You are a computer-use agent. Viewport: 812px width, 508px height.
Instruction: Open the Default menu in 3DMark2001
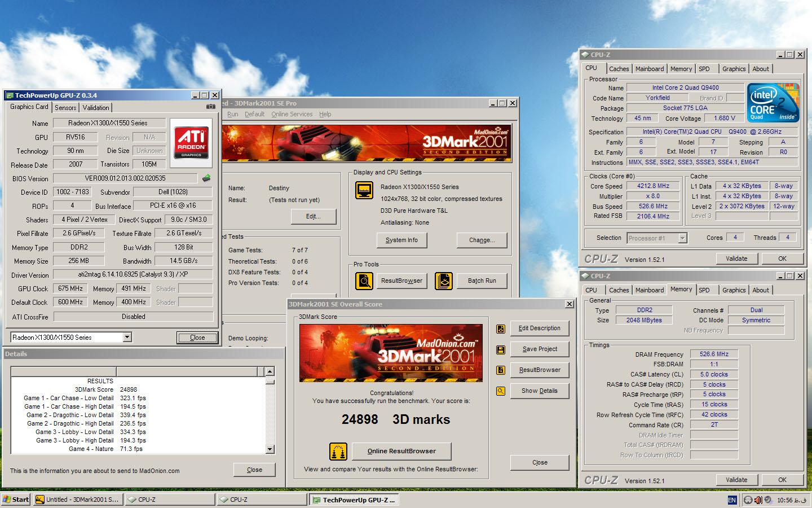[x=254, y=114]
